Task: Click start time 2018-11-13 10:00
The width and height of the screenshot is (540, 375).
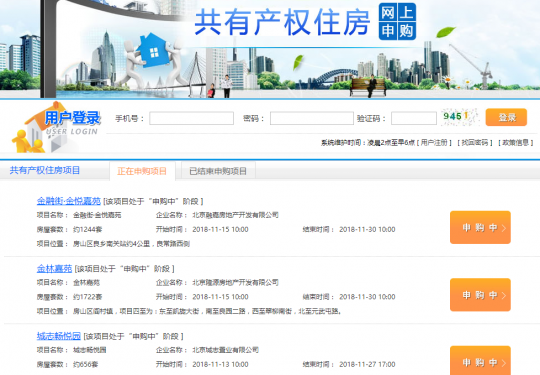Action: pyautogui.click(x=220, y=364)
